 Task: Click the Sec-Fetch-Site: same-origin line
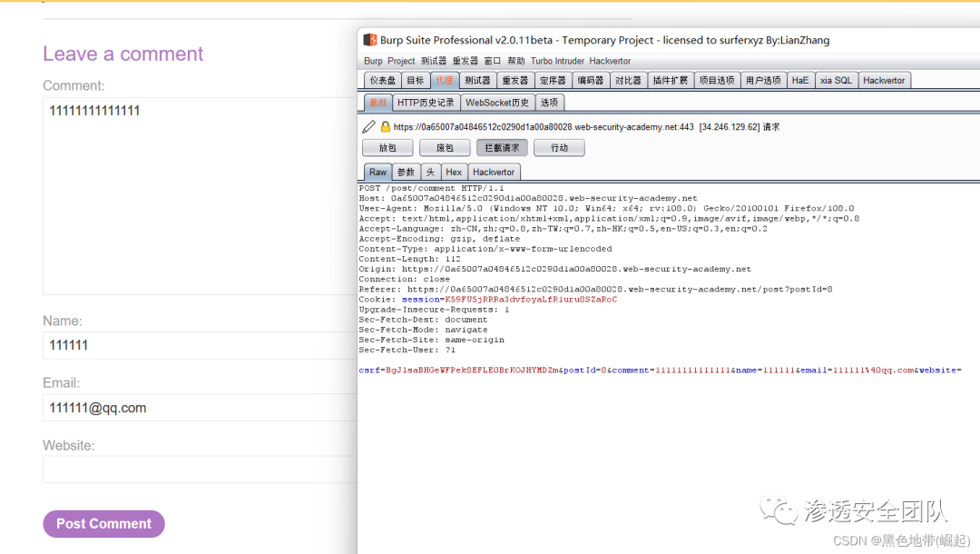click(x=431, y=341)
